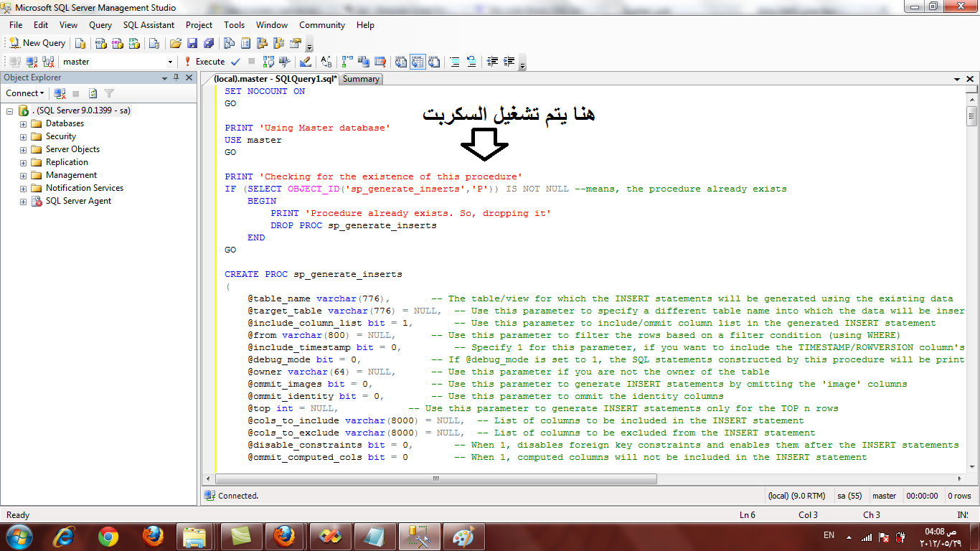Click the Disconnect icon in query toolbar
980x551 pixels.
31,62
